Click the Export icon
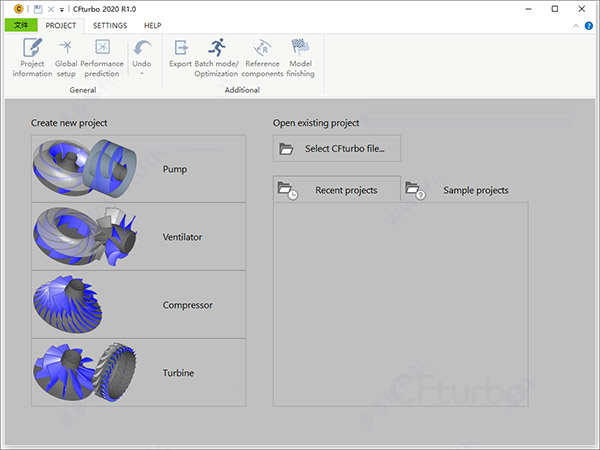Viewport: 600px width, 450px height. point(181,56)
